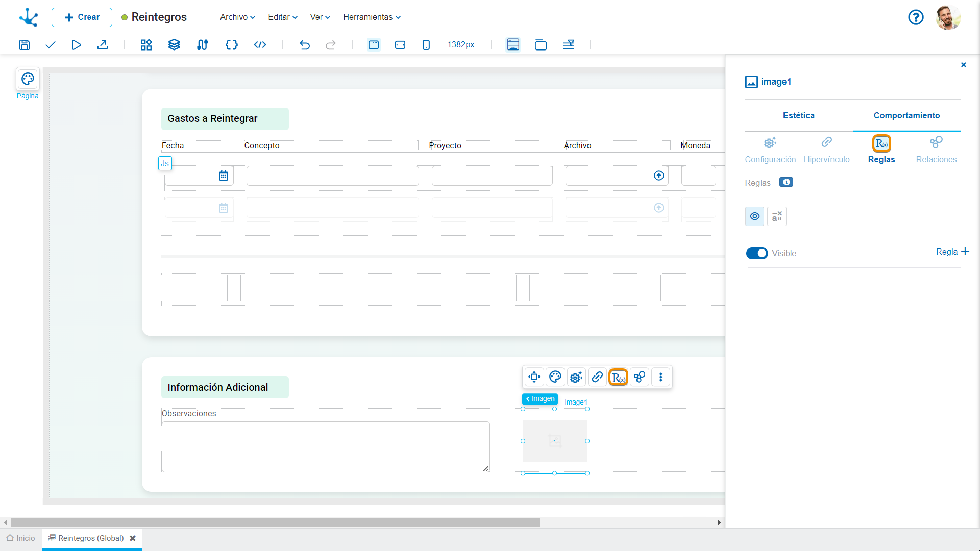Select the mobile viewport icon

426,45
